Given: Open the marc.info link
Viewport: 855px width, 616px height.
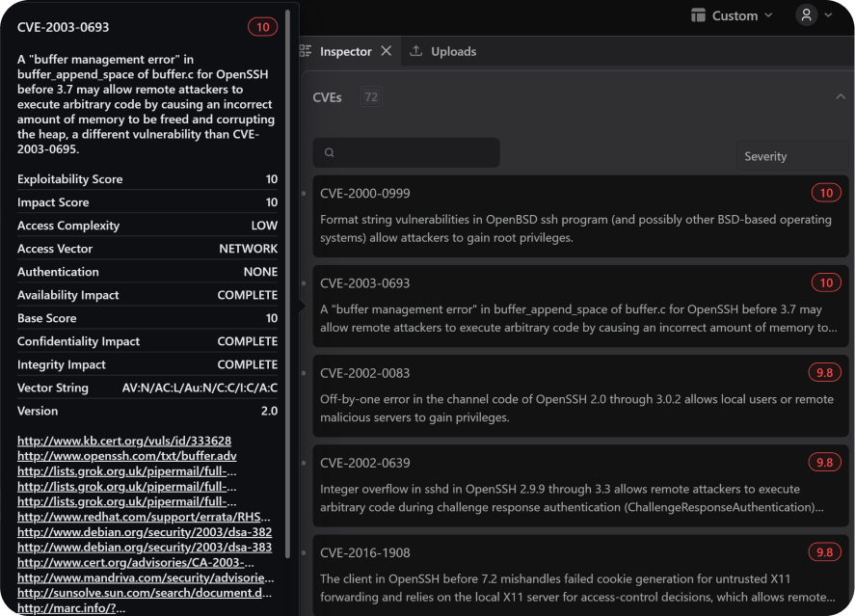Looking at the screenshot, I should point(71,608).
